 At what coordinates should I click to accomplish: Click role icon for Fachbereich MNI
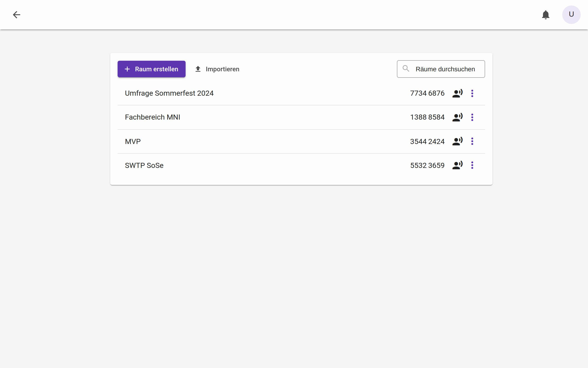[457, 117]
